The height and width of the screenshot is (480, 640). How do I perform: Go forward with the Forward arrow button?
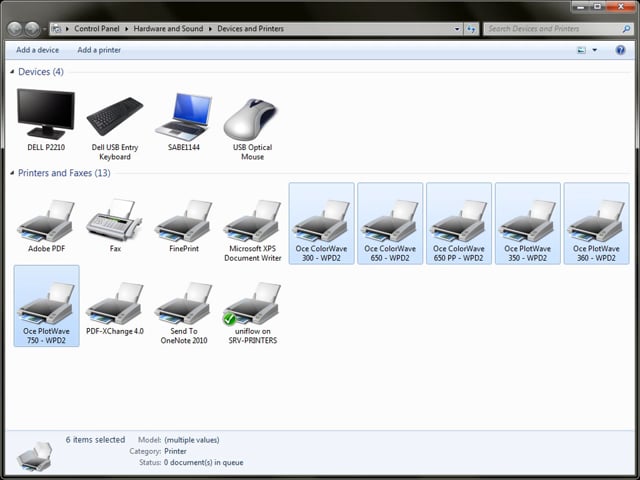pyautogui.click(x=31, y=29)
